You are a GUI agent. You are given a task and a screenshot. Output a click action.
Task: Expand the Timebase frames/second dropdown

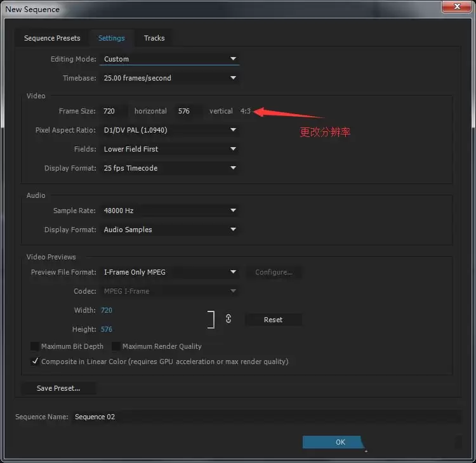tap(169, 78)
